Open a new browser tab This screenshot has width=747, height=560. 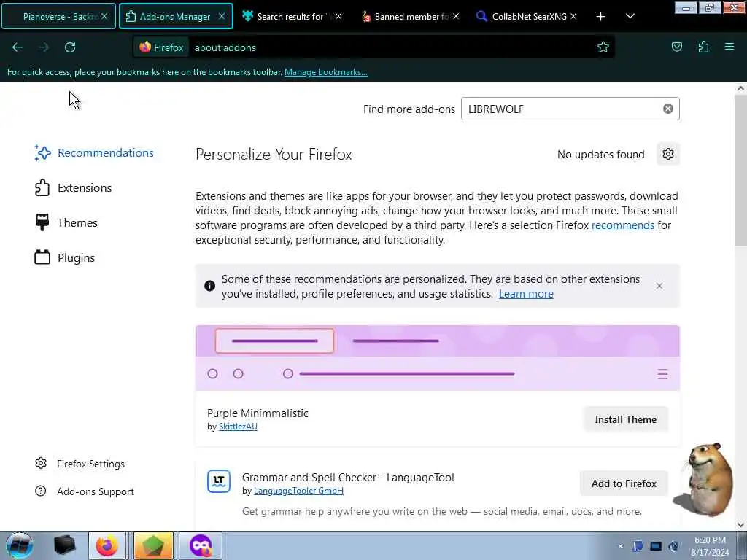click(600, 17)
